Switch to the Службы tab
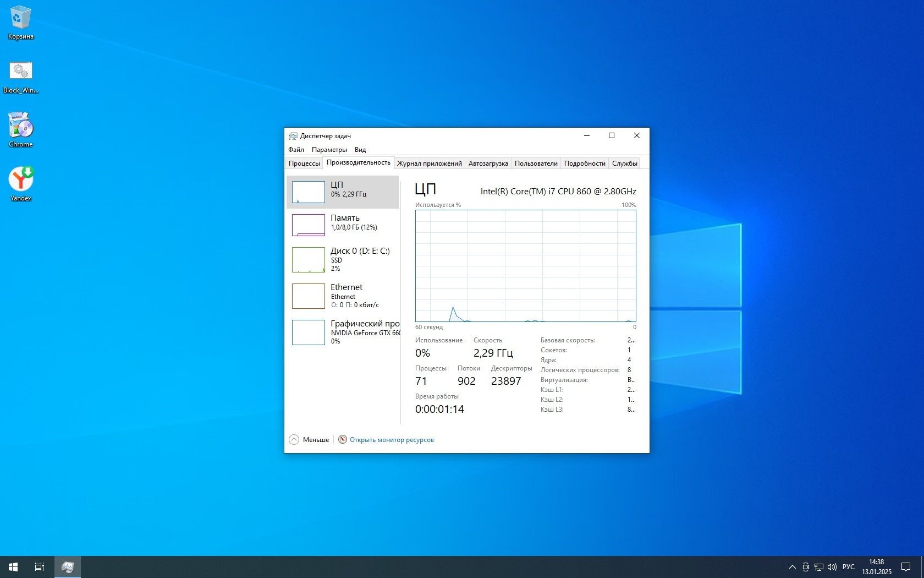This screenshot has height=578, width=924. [624, 163]
